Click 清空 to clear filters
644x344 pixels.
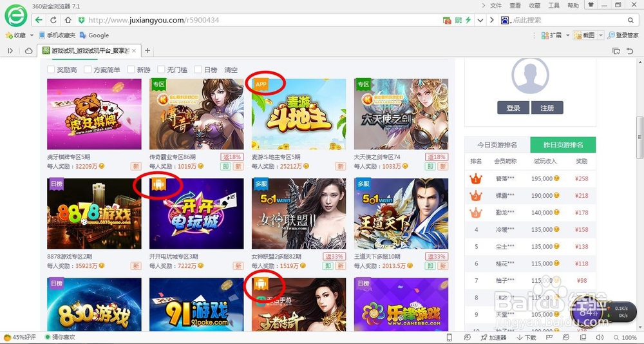point(231,70)
